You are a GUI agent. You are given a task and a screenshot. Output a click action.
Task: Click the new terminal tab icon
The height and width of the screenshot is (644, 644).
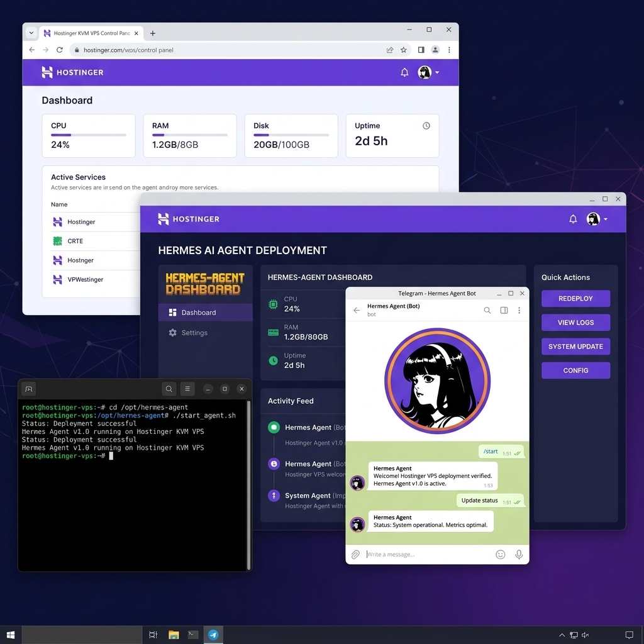click(29, 389)
